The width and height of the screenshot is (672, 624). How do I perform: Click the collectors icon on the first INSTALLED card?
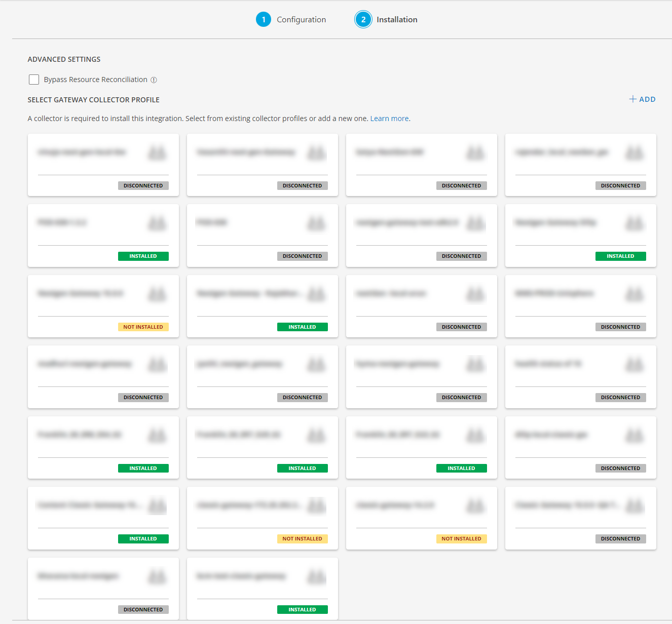coord(157,222)
